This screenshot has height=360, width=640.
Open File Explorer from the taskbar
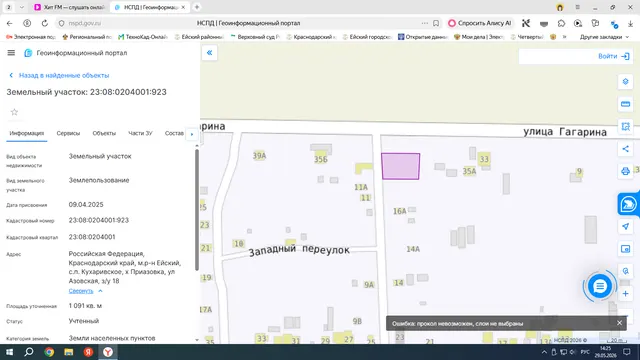point(69,352)
